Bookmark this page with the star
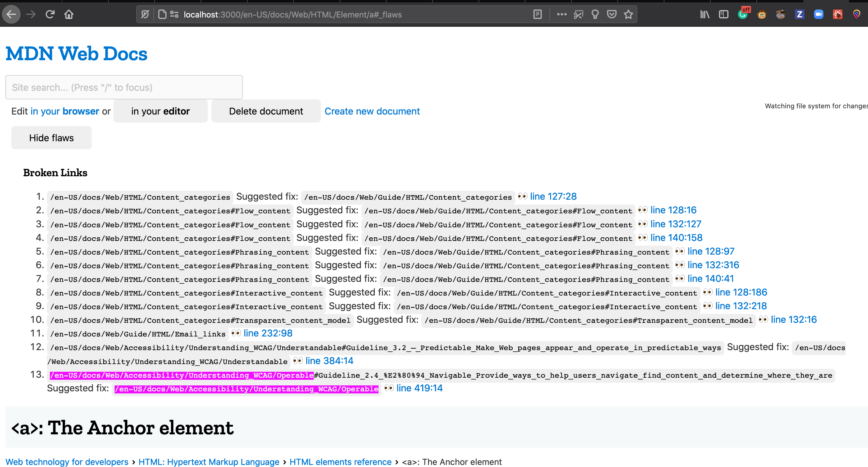Image resolution: width=868 pixels, height=467 pixels. tap(628, 15)
